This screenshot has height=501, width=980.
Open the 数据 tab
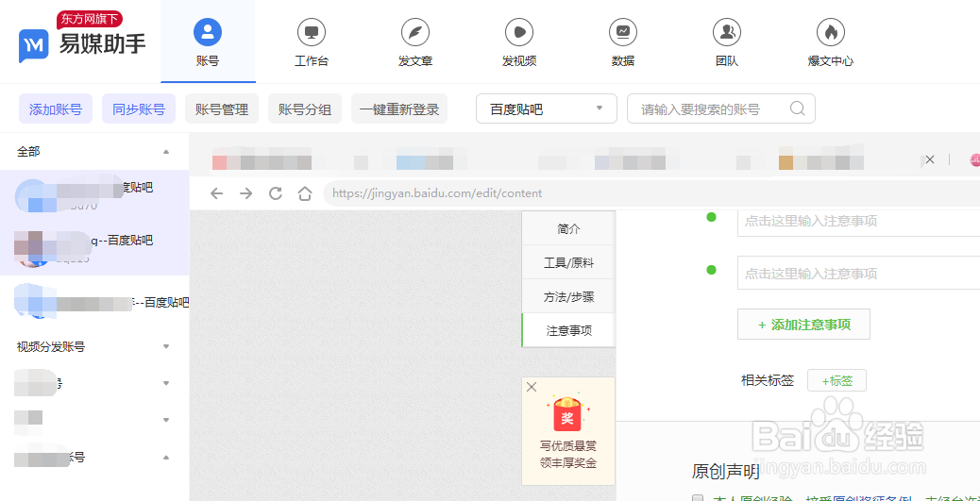(623, 42)
